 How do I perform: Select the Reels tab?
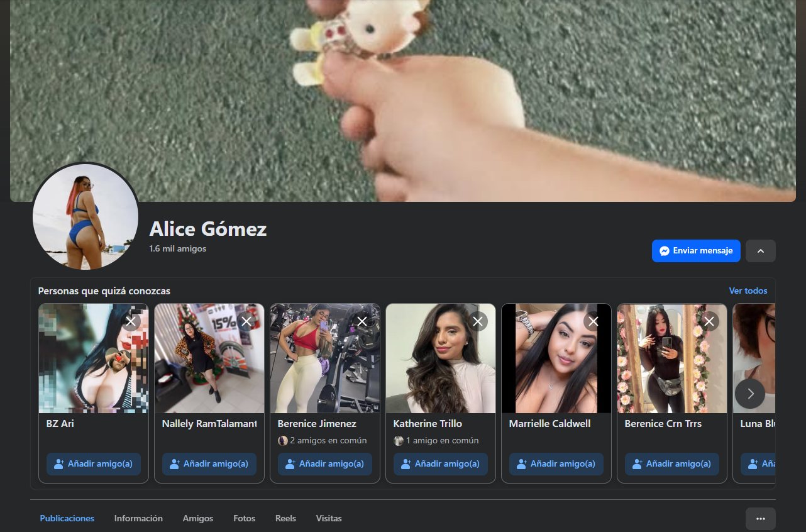[x=285, y=519]
